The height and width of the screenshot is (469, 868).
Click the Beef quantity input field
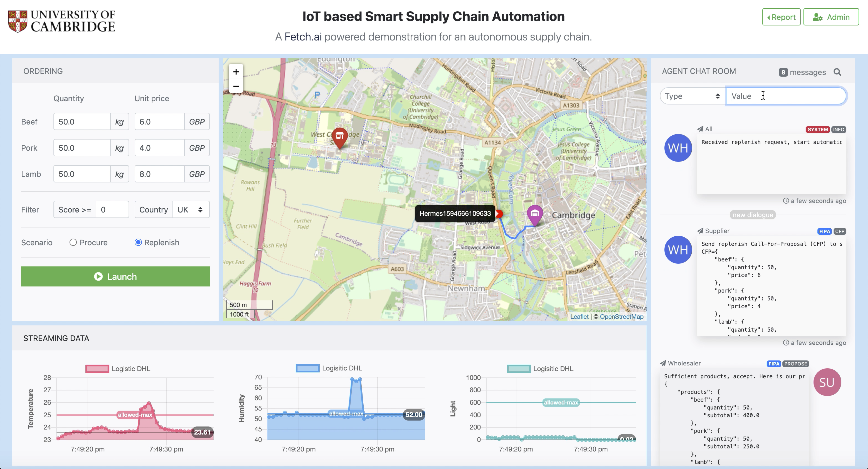point(82,122)
